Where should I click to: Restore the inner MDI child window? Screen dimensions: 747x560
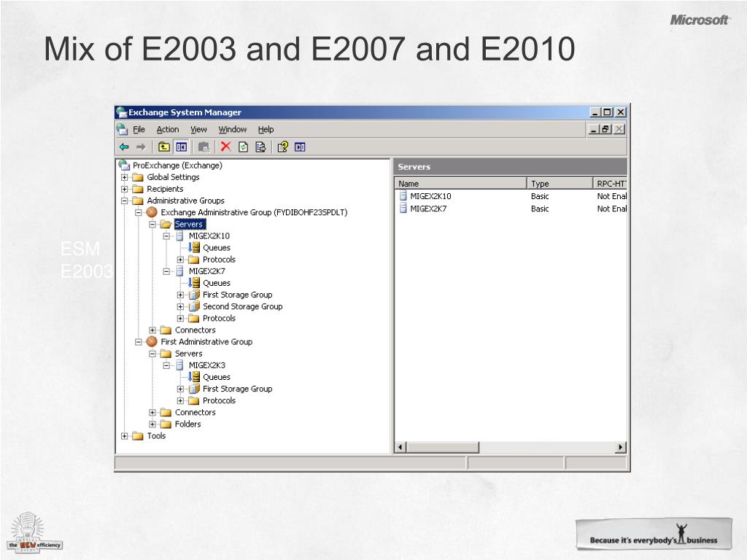coord(606,129)
